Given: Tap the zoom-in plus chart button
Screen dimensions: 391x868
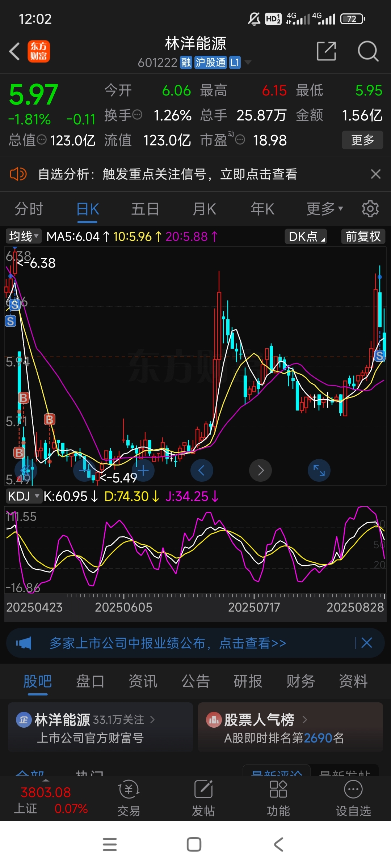Looking at the screenshot, I should pos(143,470).
